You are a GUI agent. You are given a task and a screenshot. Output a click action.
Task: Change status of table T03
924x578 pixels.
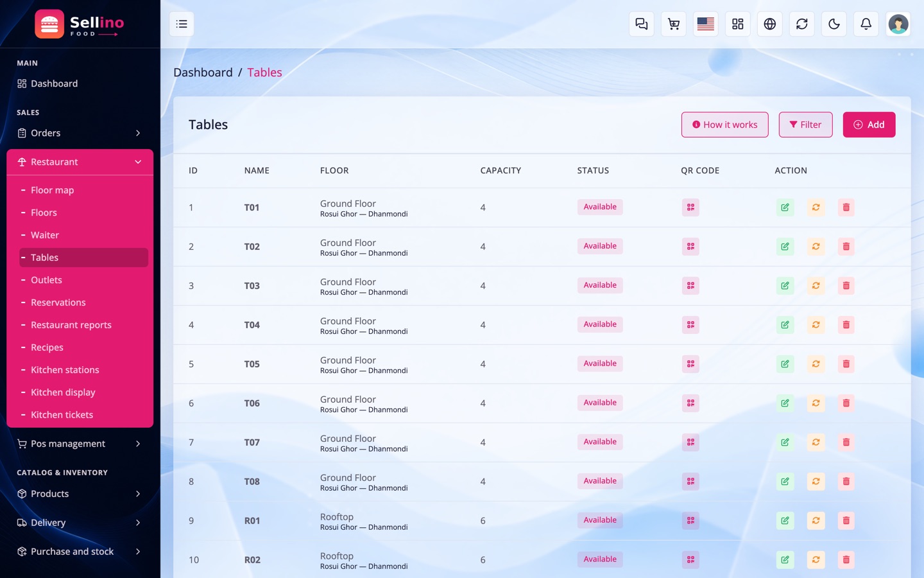(816, 286)
